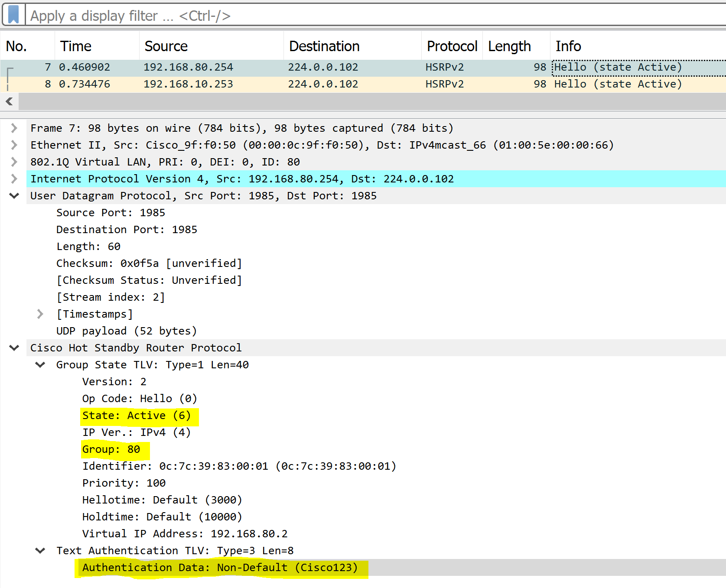
Task: Click the Hello (state Active) info of packet 7
Action: click(618, 67)
